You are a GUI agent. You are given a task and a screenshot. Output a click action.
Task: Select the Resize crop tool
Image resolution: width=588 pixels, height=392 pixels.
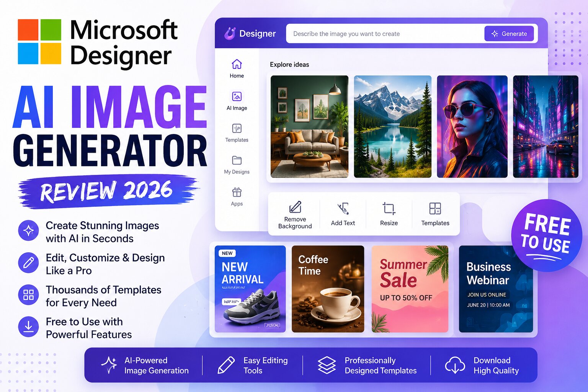coord(389,215)
